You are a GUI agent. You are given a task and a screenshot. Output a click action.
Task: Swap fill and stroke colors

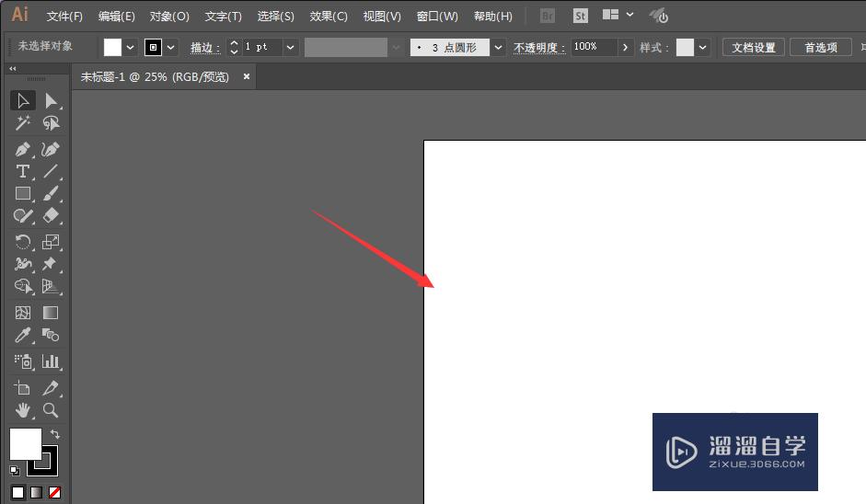(x=54, y=434)
